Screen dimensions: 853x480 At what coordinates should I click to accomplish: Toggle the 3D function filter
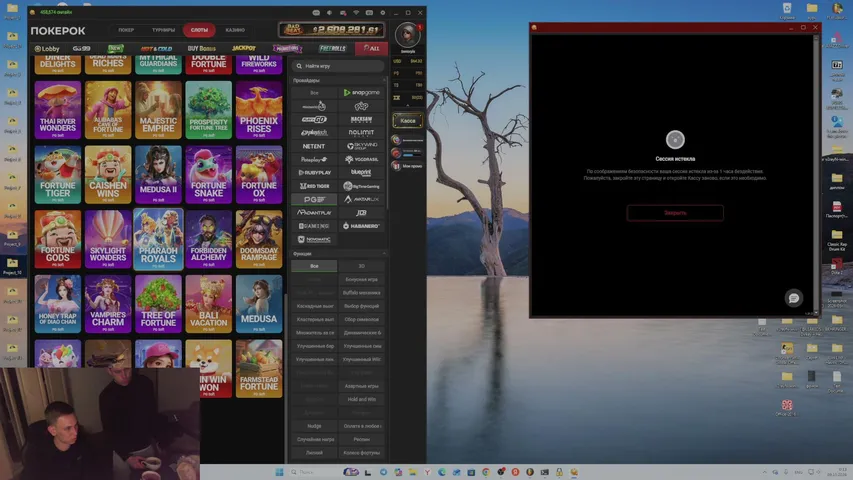pyautogui.click(x=361, y=266)
